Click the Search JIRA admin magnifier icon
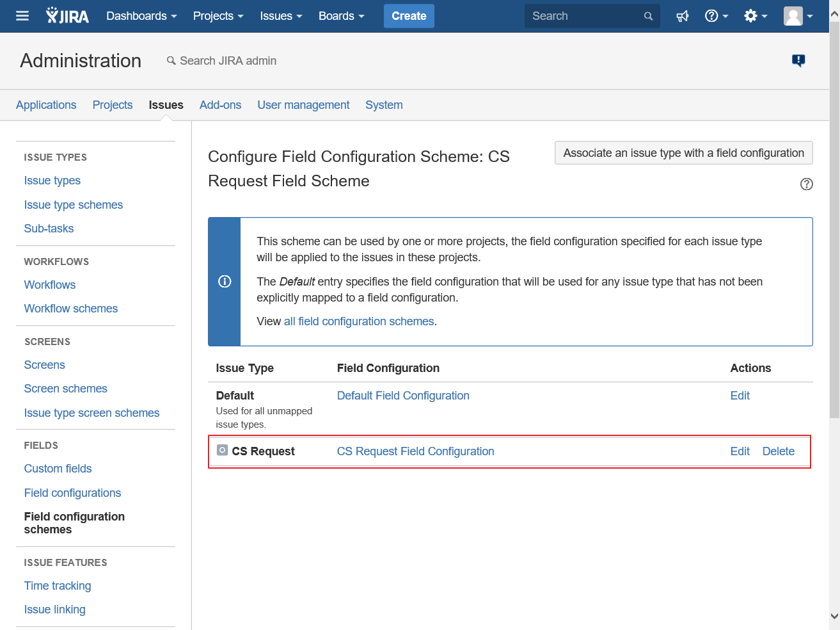 tap(171, 61)
